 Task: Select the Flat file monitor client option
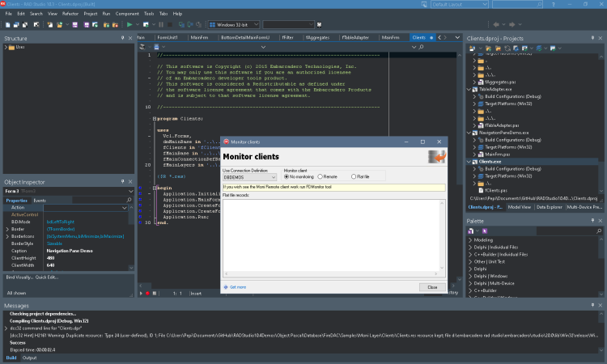(354, 176)
